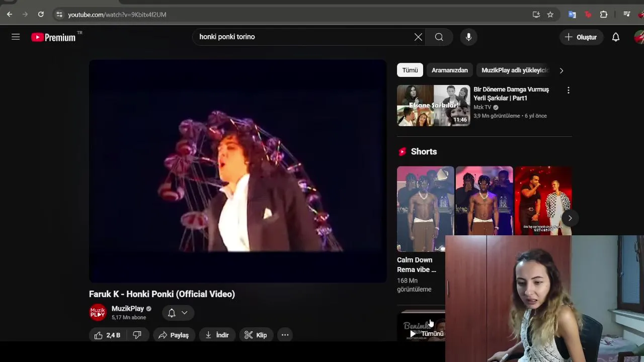Open the second Shorts thumbnail
Viewport: 644px width, 362px height.
484,201
